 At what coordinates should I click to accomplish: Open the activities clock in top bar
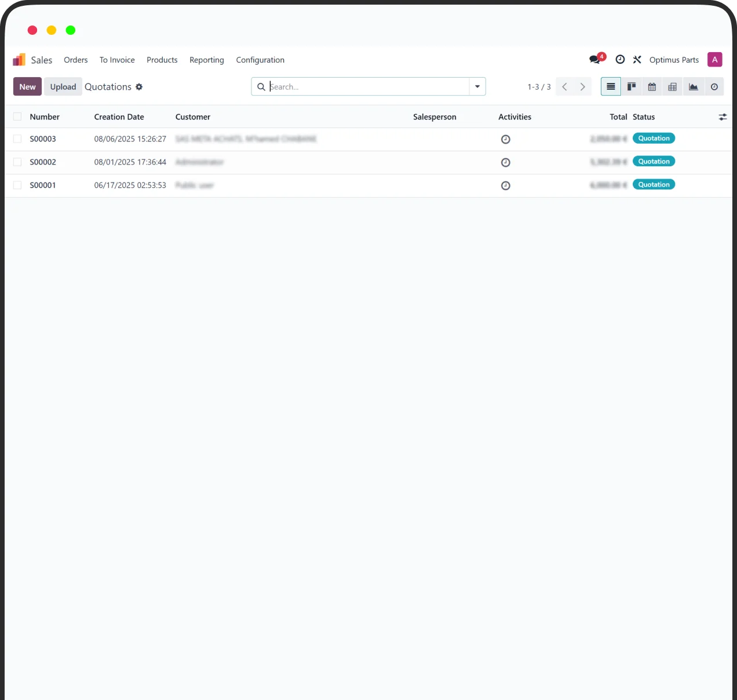coord(620,60)
